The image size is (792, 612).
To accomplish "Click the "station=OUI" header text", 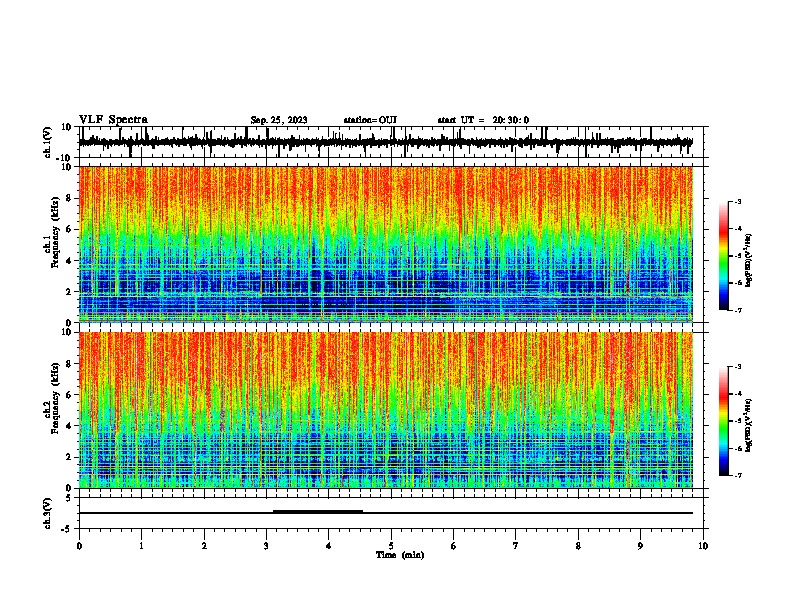I will click(x=370, y=120).
